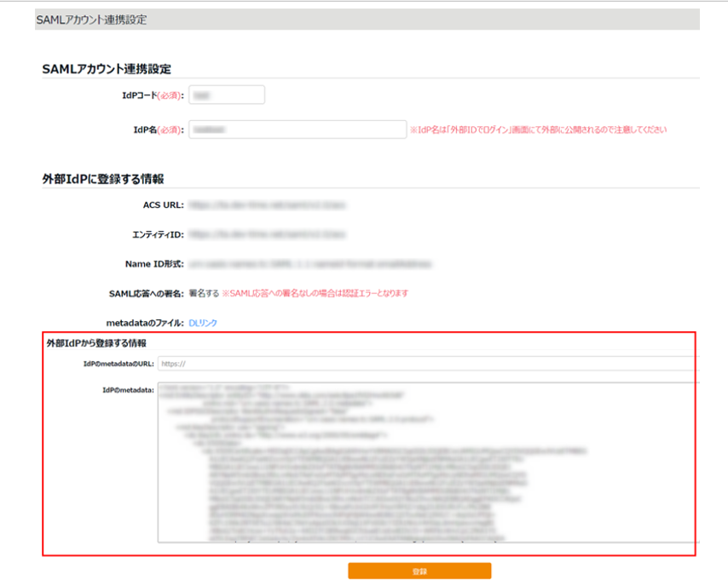Focus the IdPのmetadataのURL field
Viewport: 728px width, 586px height.
coord(428,364)
